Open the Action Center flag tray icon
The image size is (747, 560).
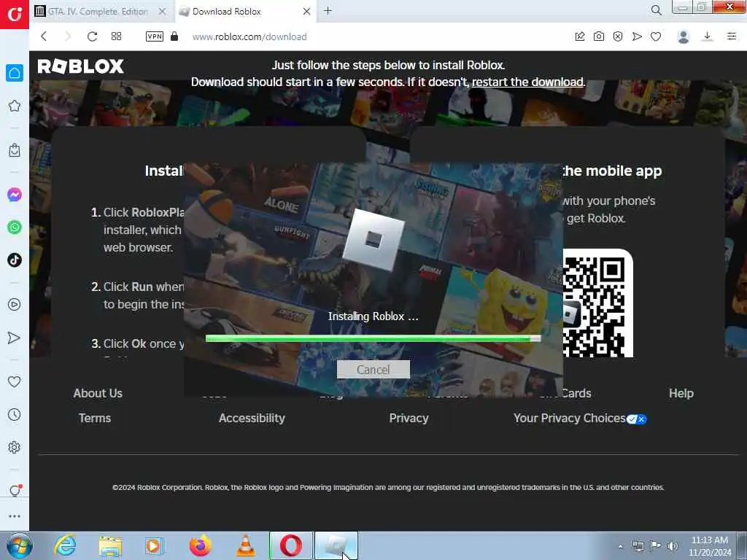pos(656,546)
